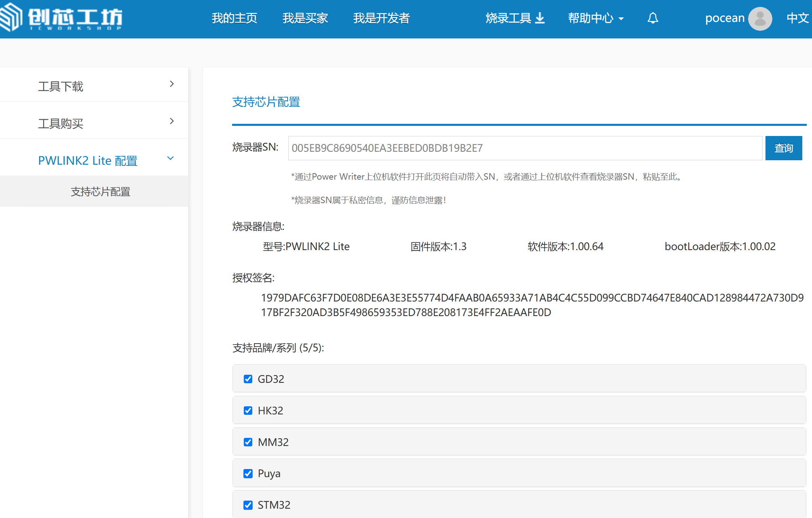The width and height of the screenshot is (812, 518).
Task: Click the 烧录器SN input field
Action: pos(525,148)
